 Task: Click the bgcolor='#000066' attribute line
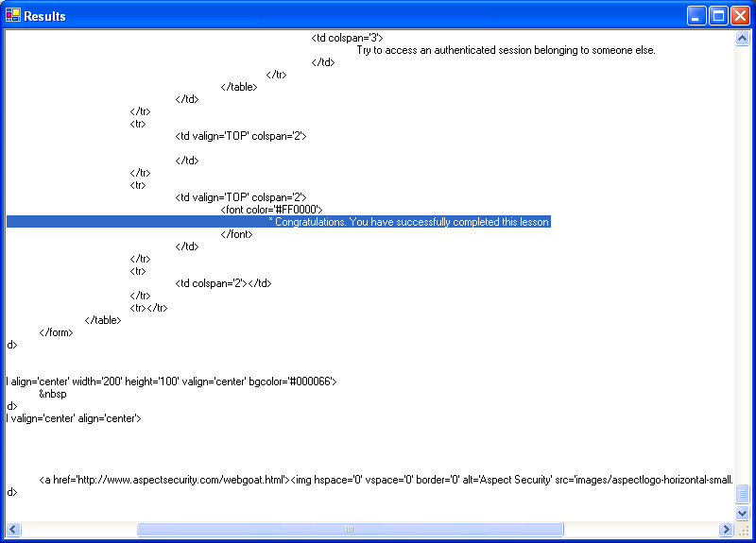pos(171,382)
